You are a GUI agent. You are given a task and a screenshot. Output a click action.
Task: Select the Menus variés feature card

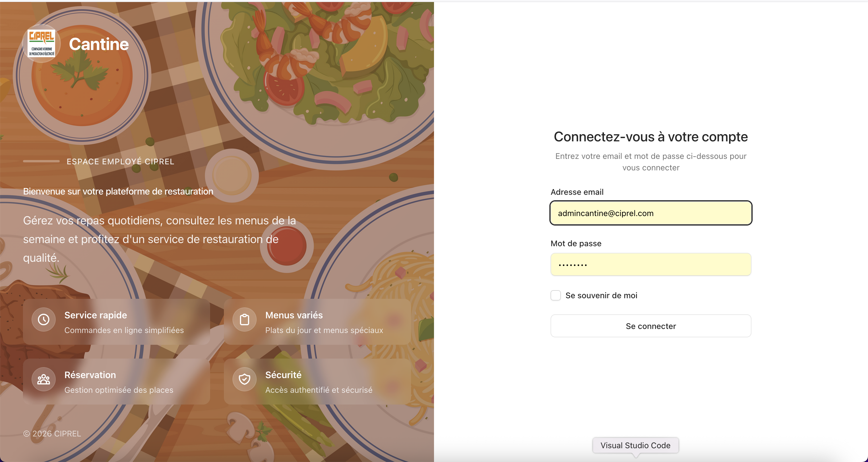[317, 322]
